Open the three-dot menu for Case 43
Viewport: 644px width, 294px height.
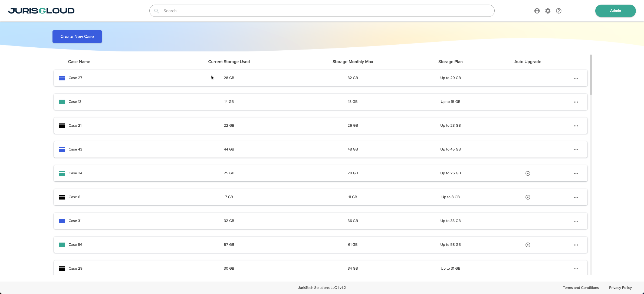(576, 150)
